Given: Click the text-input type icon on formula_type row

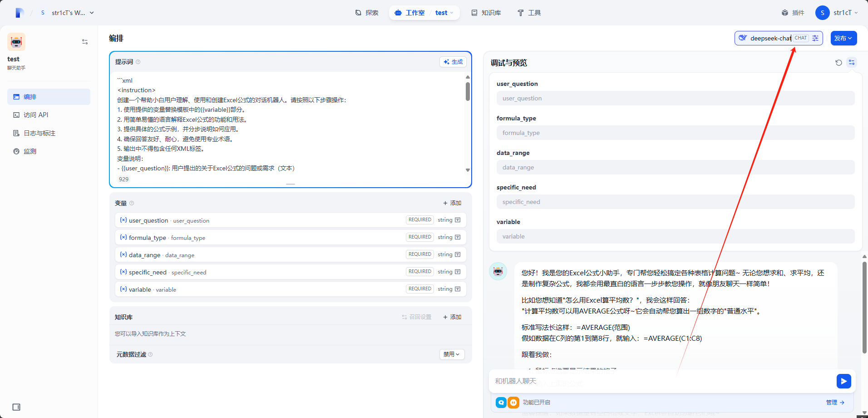Looking at the screenshot, I should (458, 237).
